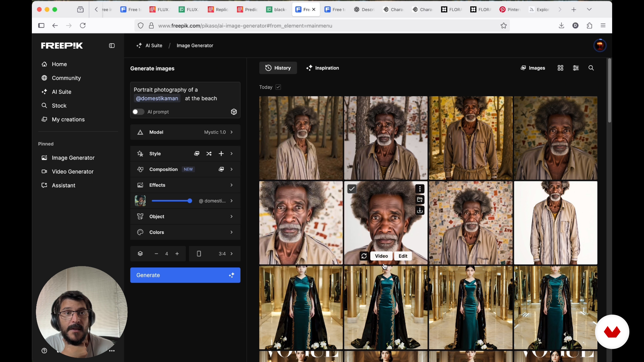Click the regenerate icon beside Video button
The height and width of the screenshot is (362, 644).
coord(364,256)
